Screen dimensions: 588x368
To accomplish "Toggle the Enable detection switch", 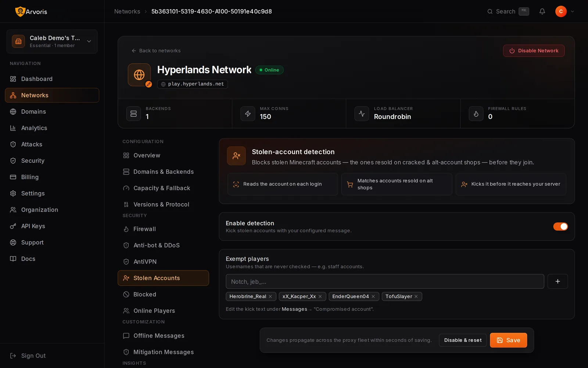I will point(560,227).
